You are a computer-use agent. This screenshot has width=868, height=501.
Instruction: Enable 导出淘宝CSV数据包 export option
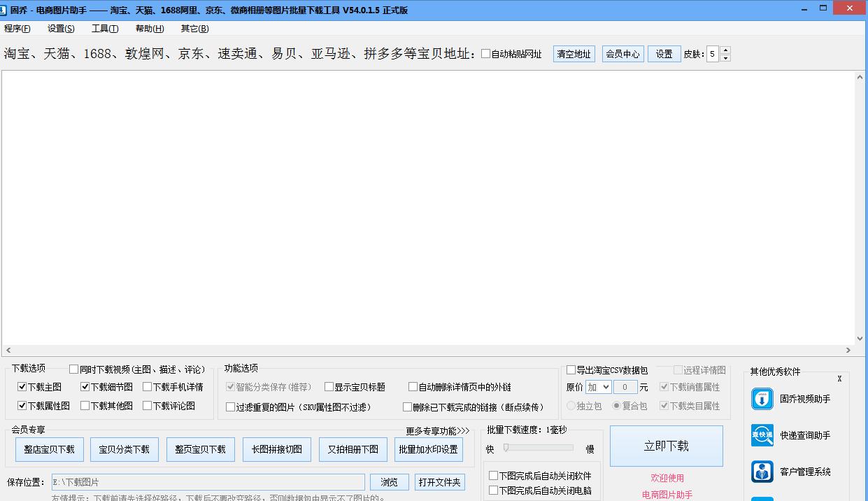[571, 369]
